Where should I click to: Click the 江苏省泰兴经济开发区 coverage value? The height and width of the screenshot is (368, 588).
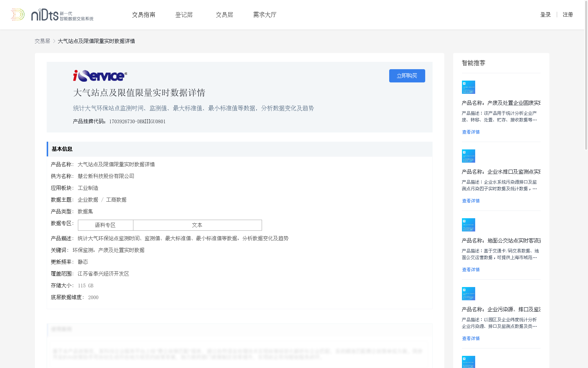[103, 274]
